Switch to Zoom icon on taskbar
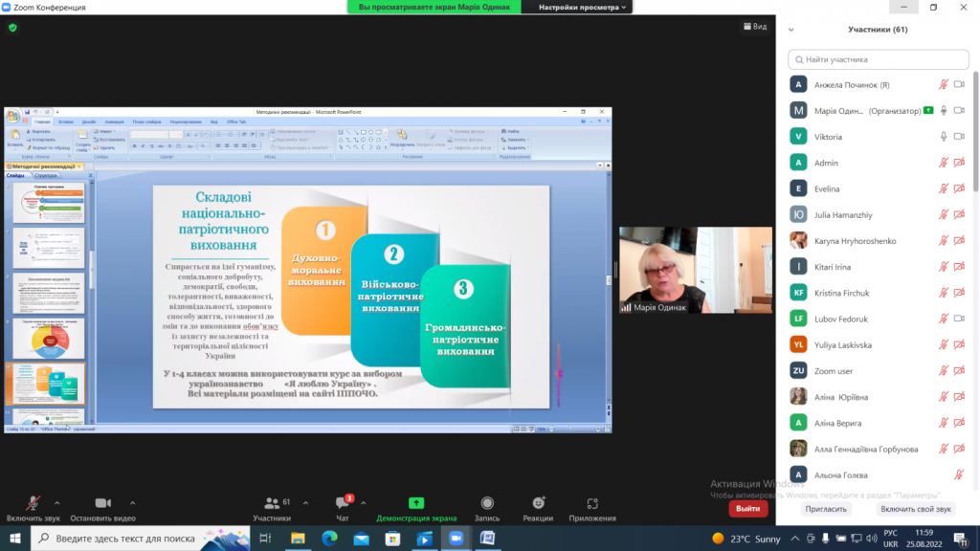This screenshot has width=980, height=551. [457, 538]
